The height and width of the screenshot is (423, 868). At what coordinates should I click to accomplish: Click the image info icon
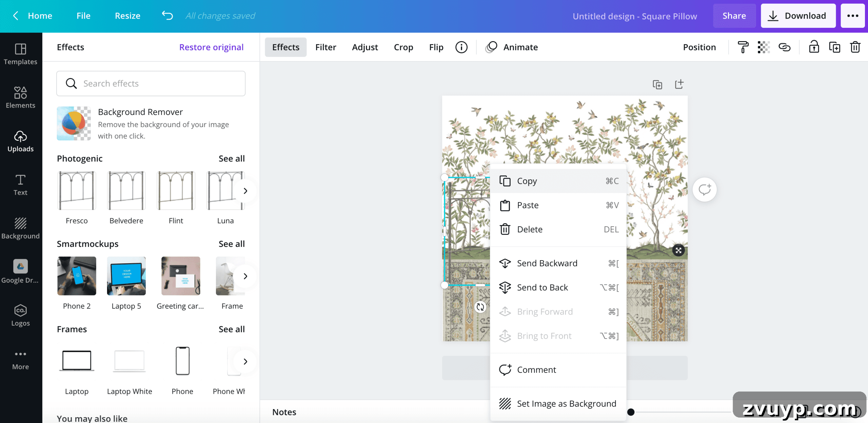tap(461, 47)
